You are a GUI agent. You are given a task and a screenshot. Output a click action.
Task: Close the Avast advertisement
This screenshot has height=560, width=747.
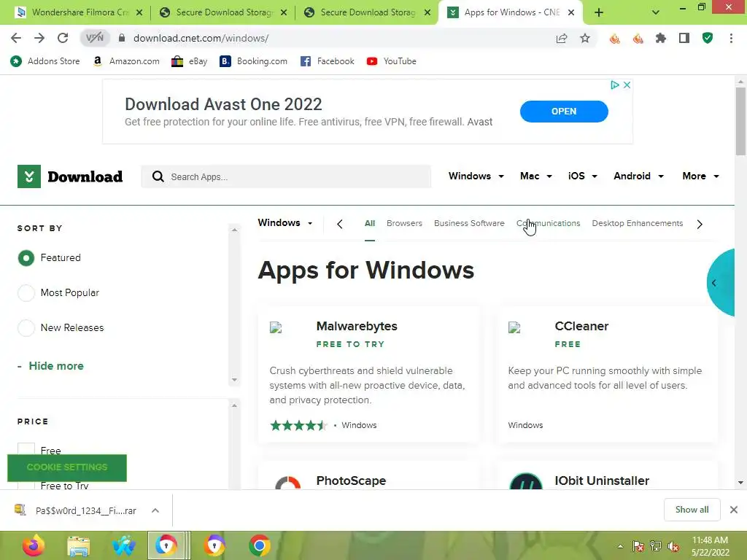627,85
